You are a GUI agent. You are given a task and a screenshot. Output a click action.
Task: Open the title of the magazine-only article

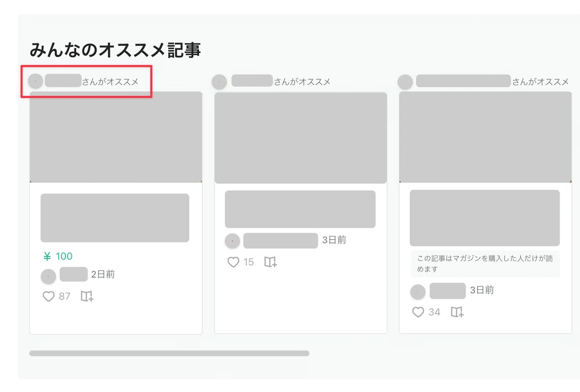pyautogui.click(x=485, y=218)
